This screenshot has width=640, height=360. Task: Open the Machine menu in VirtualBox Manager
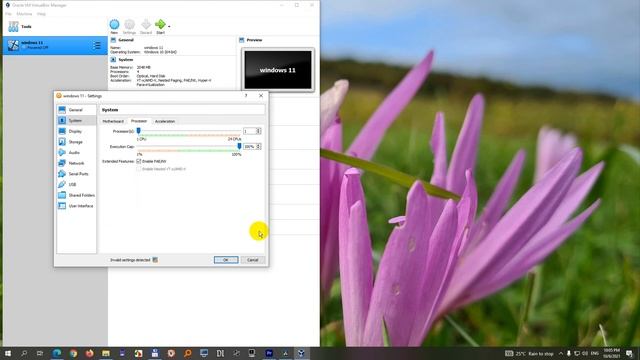click(x=24, y=14)
